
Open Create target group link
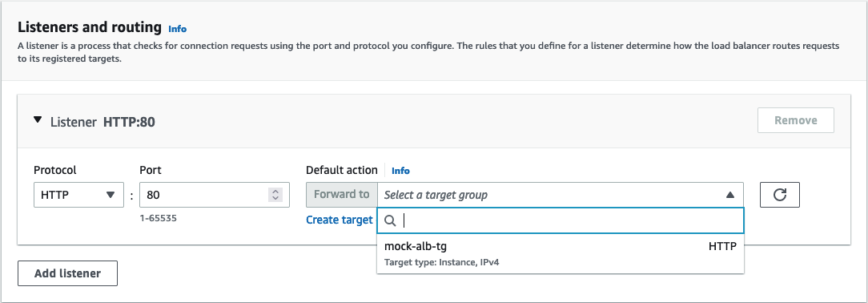[x=340, y=220]
